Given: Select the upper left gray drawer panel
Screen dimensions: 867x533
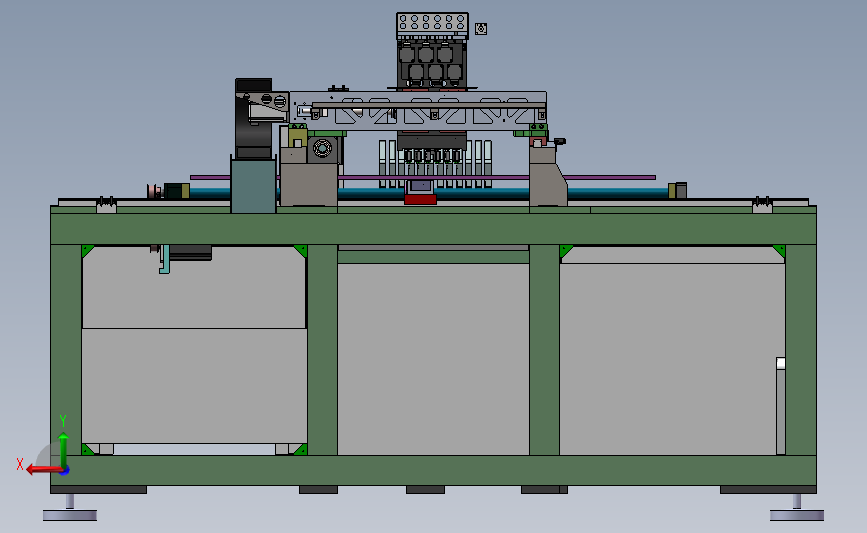Looking at the screenshot, I should [194, 287].
